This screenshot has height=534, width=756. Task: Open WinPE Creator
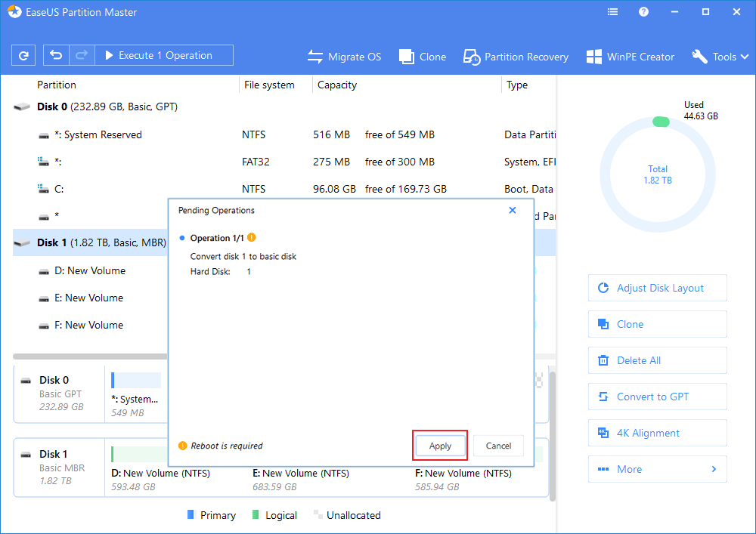pyautogui.click(x=631, y=57)
